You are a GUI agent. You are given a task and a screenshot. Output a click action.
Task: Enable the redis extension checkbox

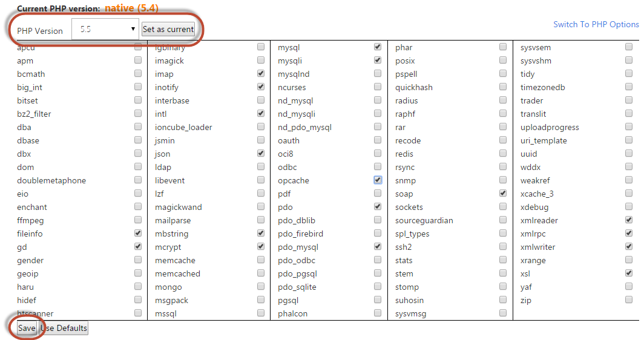(x=503, y=153)
